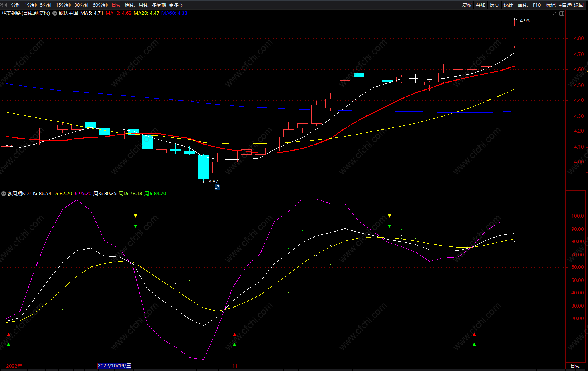Select the 5分钟 period tab
This screenshot has height=371, width=588.
click(46, 5)
